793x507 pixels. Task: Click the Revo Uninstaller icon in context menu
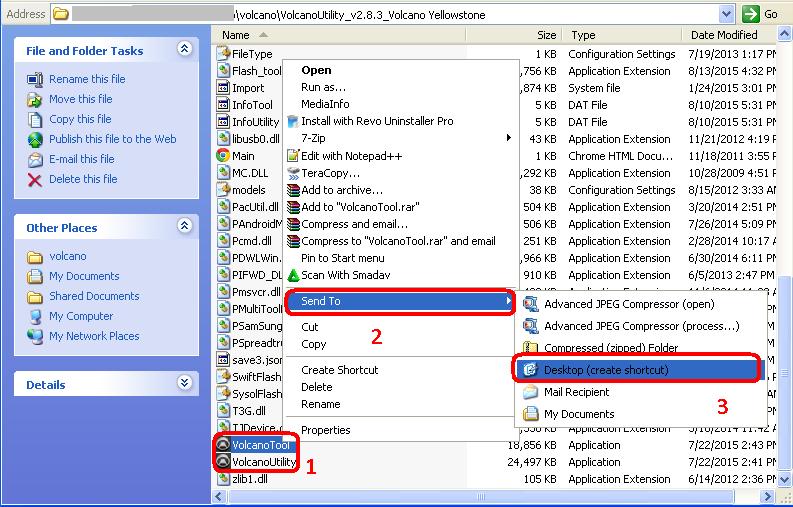[x=293, y=121]
